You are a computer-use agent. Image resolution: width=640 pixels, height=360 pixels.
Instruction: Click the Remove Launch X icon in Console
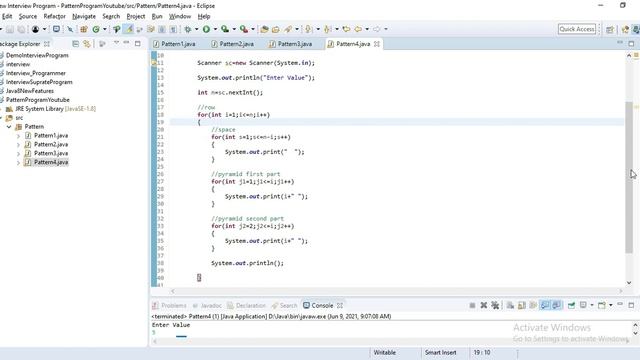click(x=484, y=305)
